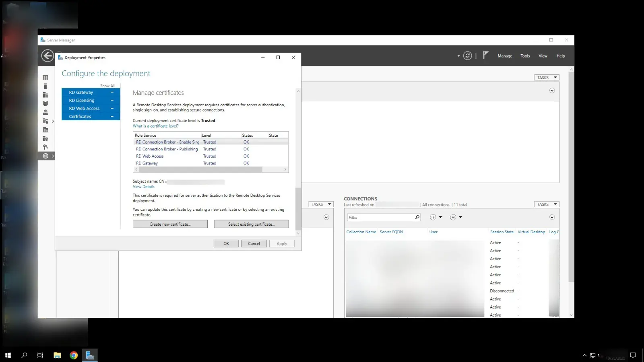Collapse the RD Licensing section

pos(112,101)
